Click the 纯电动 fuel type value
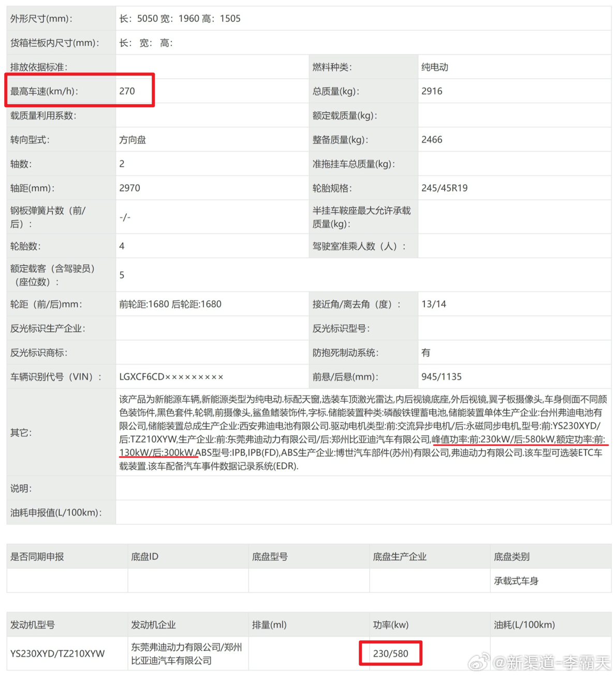This screenshot has height=677, width=616. tap(435, 67)
